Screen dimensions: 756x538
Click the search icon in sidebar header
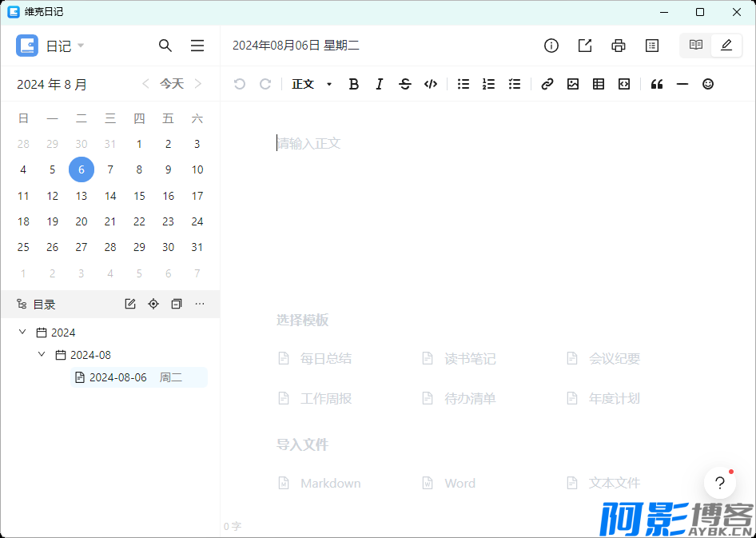point(165,46)
